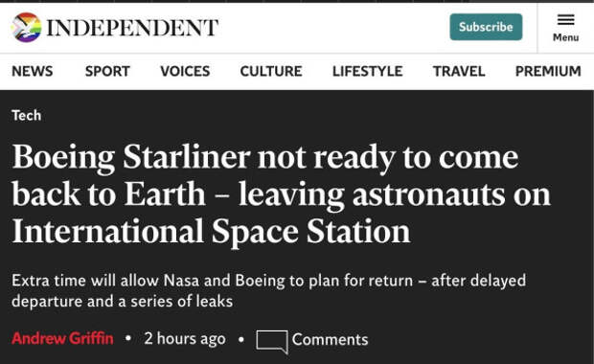The height and width of the screenshot is (364, 594).
Task: Click the Independent rainbow eagle logo icon
Action: tap(26, 27)
